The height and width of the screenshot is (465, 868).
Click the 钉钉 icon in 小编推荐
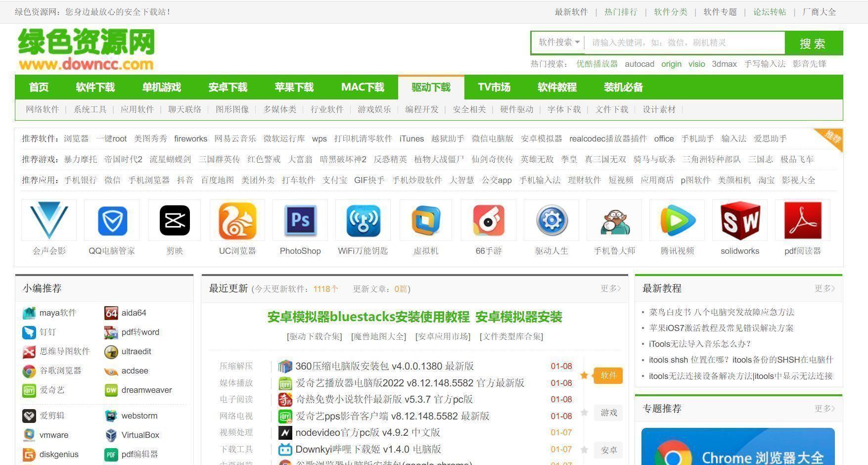point(29,332)
